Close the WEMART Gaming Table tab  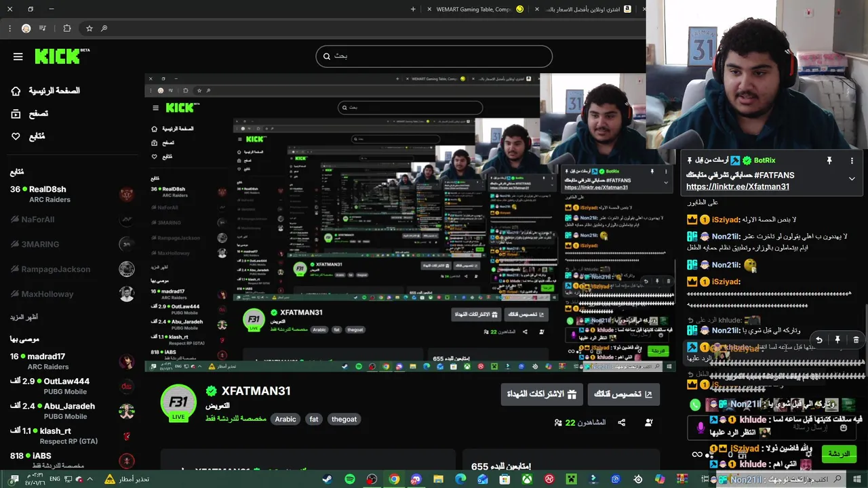click(x=430, y=9)
